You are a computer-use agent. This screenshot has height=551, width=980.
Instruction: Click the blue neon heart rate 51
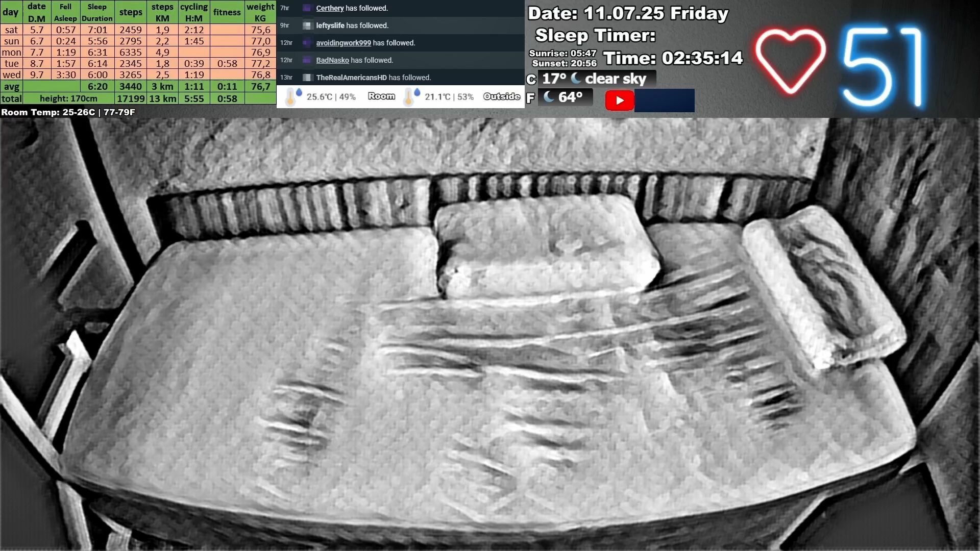coord(884,66)
